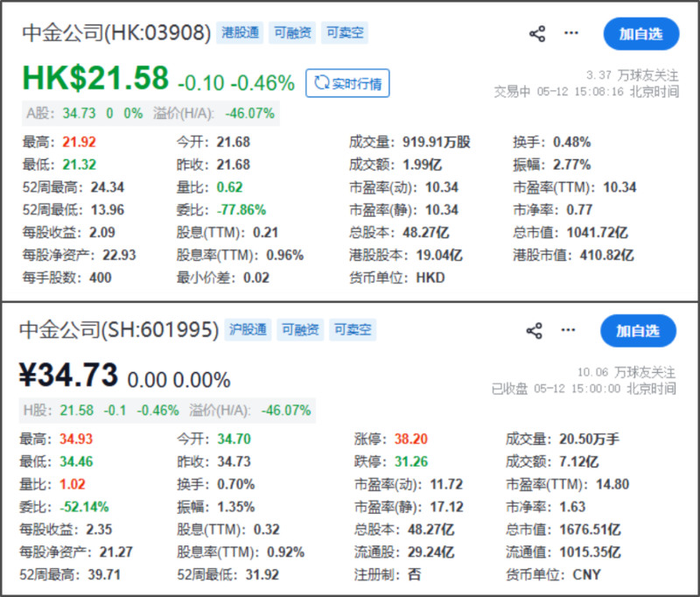Click title 中金公司(SH:601995)
700x597 pixels.
pos(119,330)
